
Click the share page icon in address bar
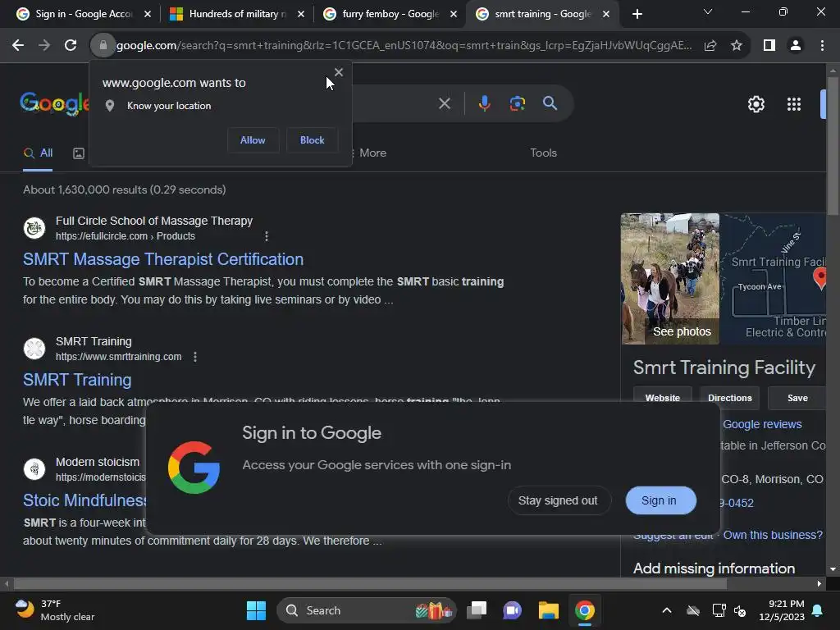710,46
